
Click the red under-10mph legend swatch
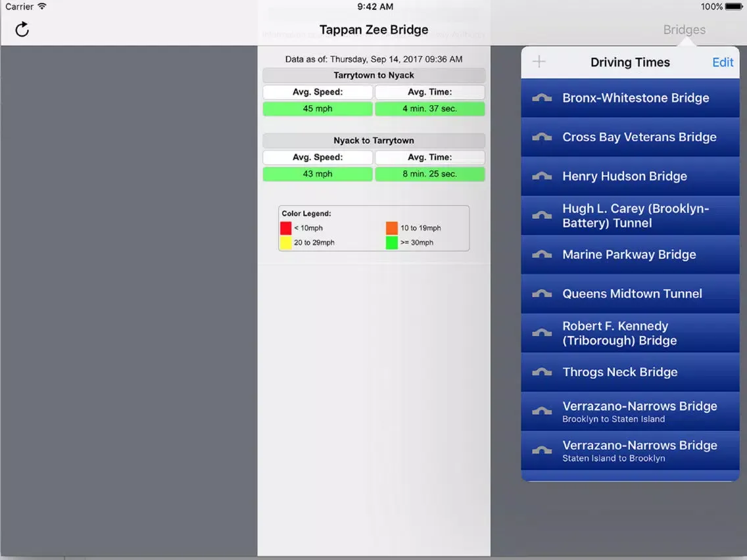tap(285, 228)
